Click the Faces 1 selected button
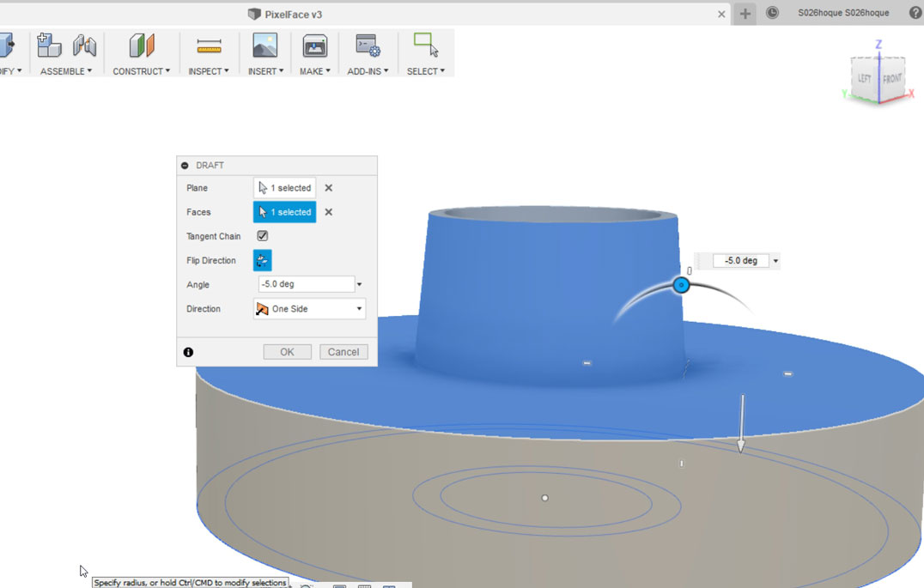The image size is (924, 588). click(x=284, y=212)
